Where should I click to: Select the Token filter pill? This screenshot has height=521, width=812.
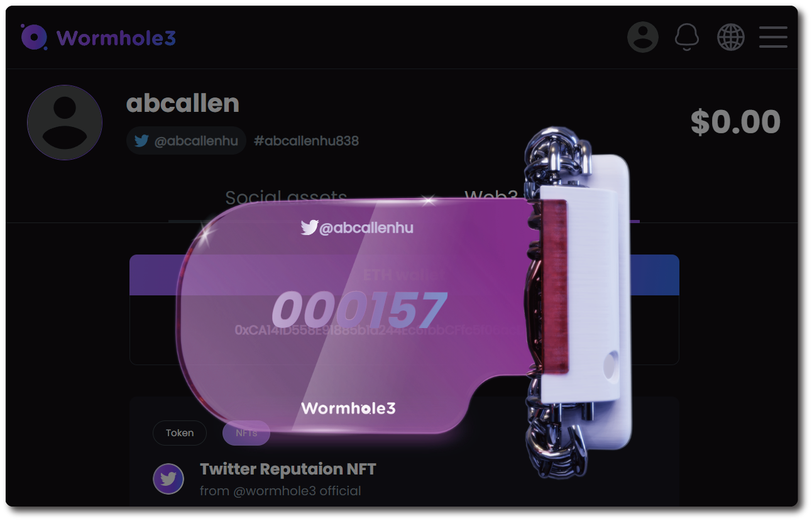pos(180,433)
